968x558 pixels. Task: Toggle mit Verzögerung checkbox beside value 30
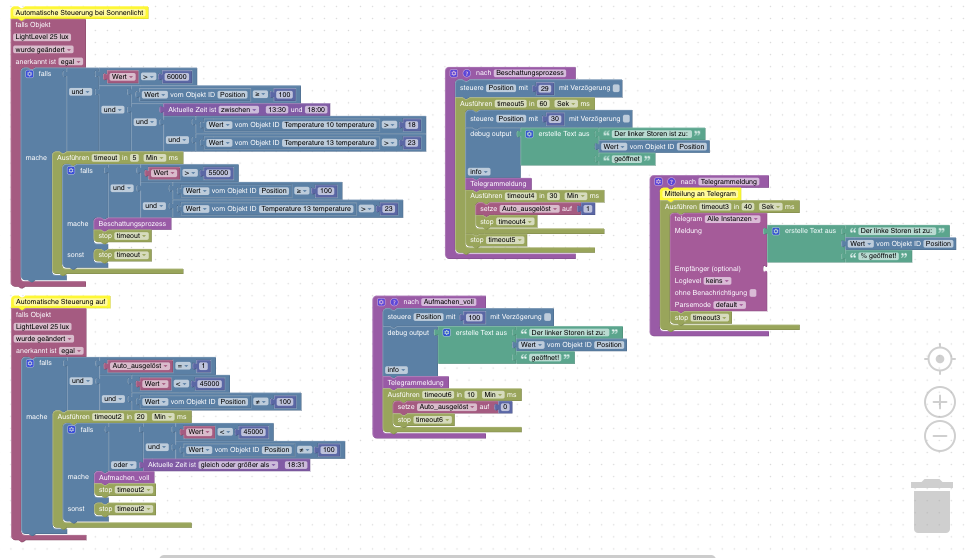click(x=627, y=119)
